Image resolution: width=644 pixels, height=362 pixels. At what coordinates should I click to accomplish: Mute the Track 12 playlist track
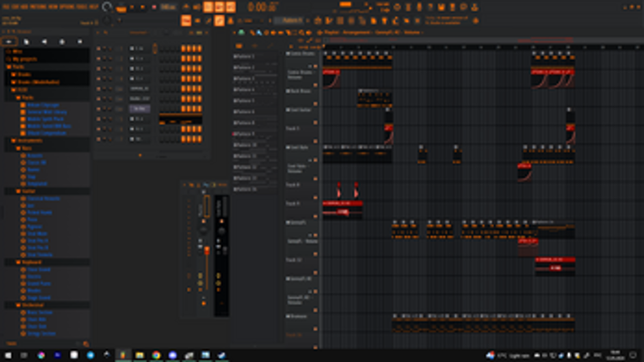click(316, 273)
